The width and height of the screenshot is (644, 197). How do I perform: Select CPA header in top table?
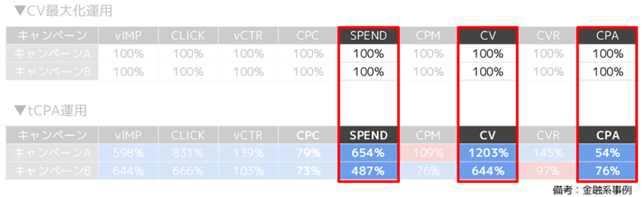pos(607,36)
